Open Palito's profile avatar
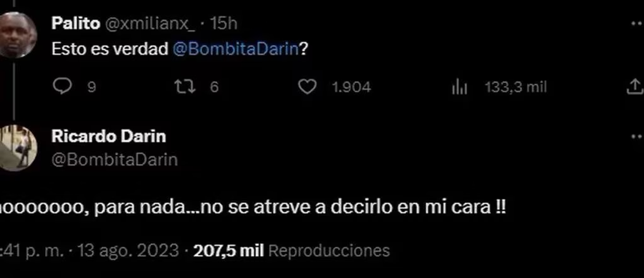 click(18, 34)
